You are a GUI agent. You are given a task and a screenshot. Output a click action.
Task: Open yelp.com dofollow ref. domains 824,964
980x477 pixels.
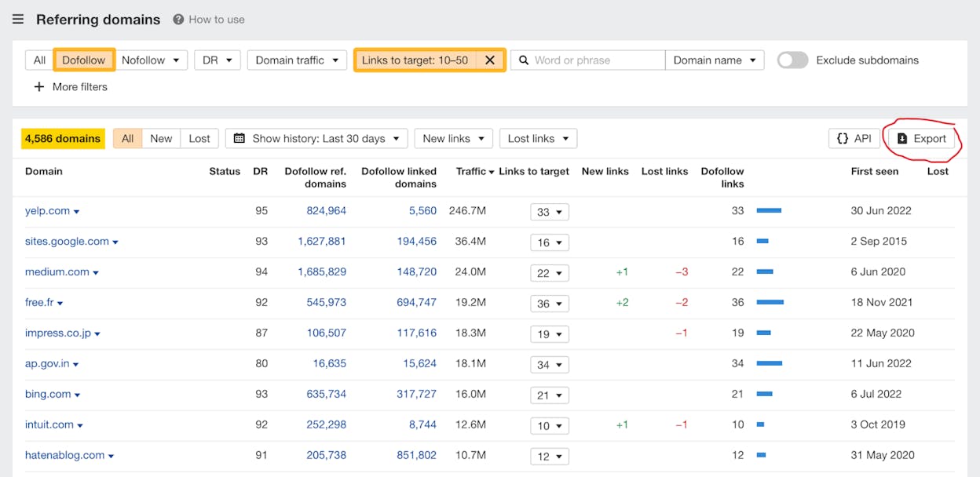point(327,211)
